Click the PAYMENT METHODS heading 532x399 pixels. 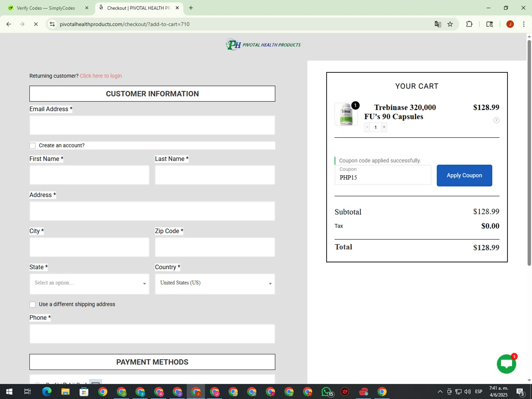[152, 362]
